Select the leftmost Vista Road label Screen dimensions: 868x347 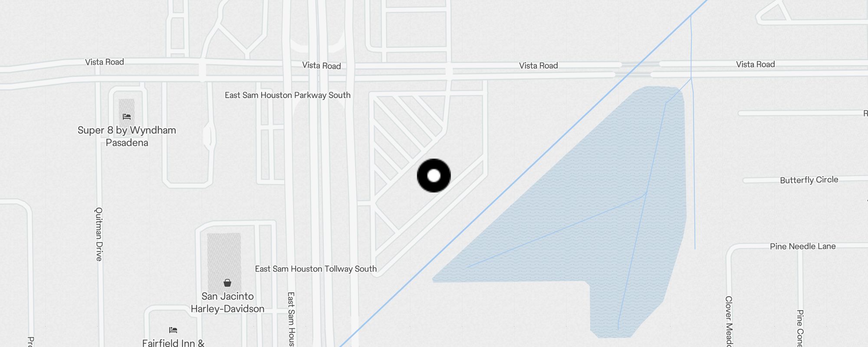[105, 62]
